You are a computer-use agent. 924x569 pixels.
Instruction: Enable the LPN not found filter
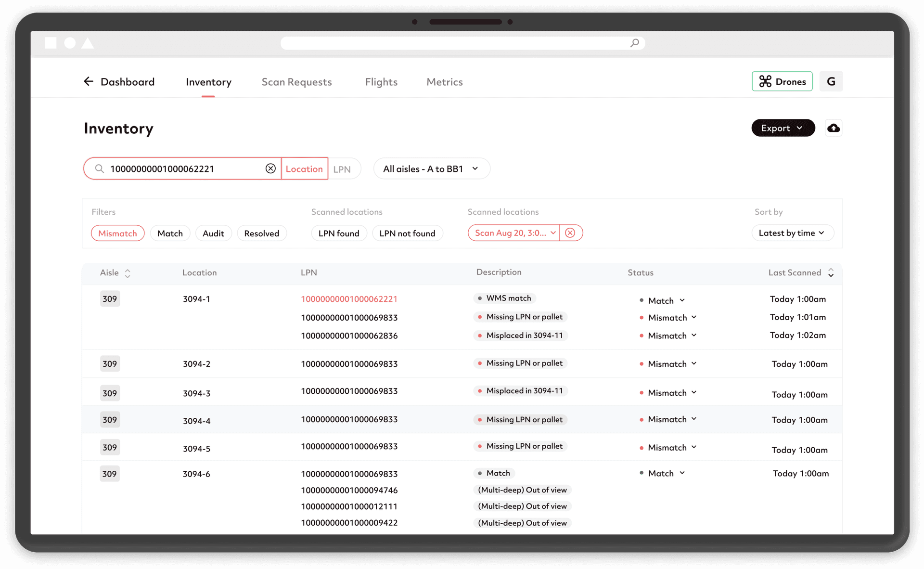(407, 233)
